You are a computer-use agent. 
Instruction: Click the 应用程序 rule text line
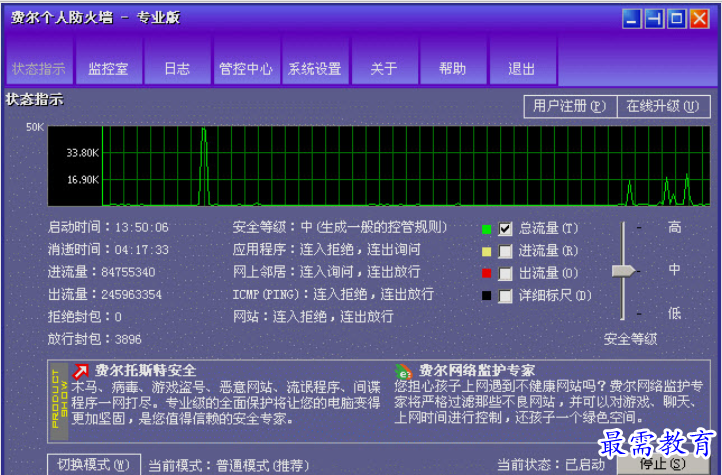click(x=326, y=249)
